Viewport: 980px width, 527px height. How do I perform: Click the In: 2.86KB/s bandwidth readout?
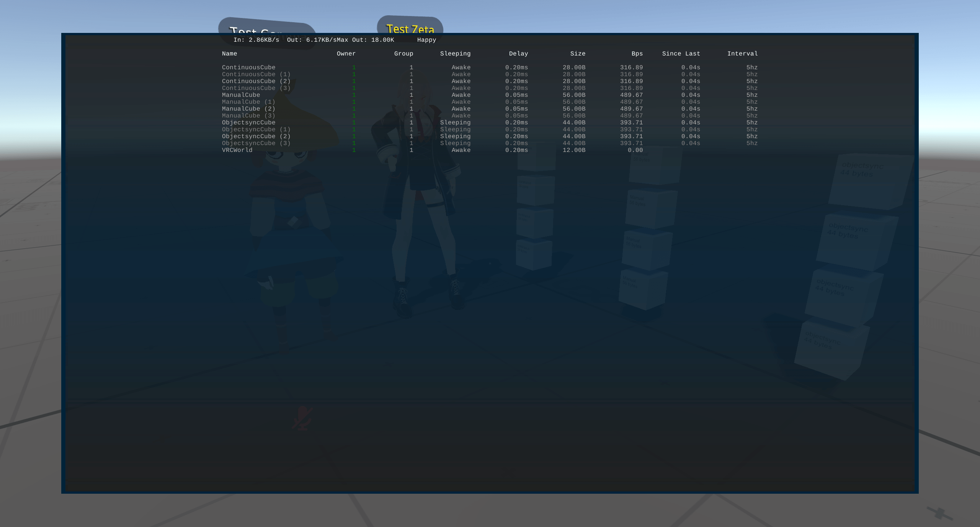256,39
